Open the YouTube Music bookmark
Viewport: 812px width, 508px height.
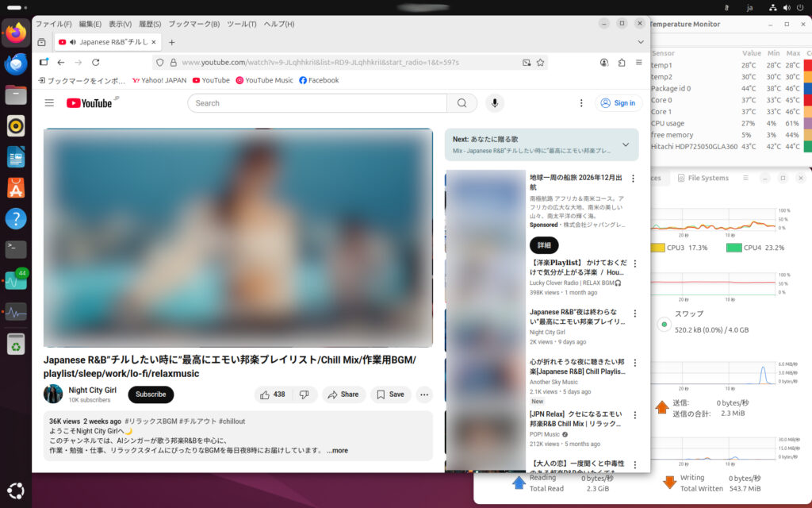[264, 80]
